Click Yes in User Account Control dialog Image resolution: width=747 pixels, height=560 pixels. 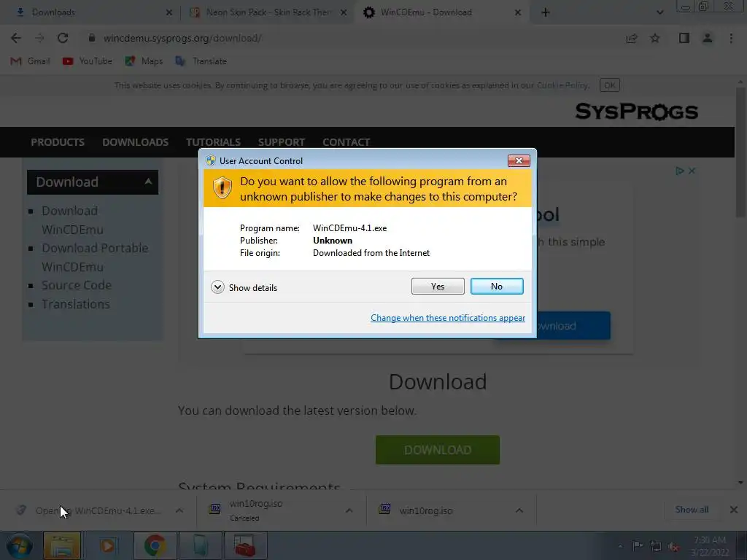click(x=438, y=286)
